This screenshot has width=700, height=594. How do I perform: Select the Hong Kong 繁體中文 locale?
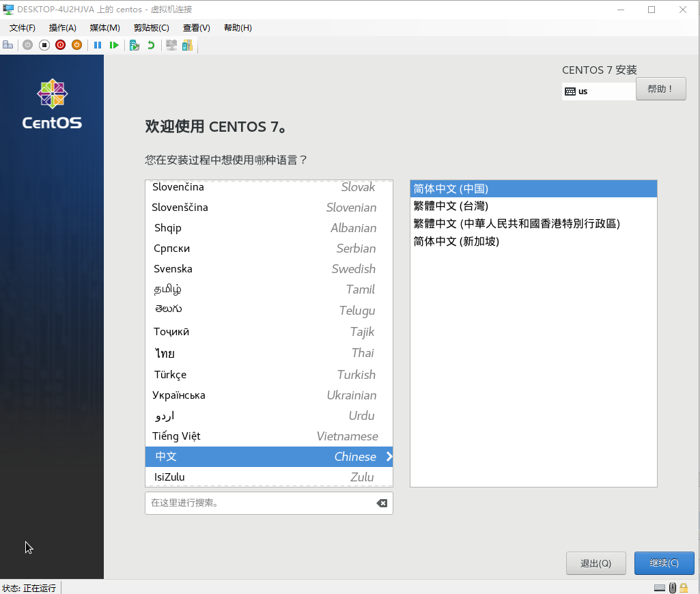pyautogui.click(x=533, y=223)
